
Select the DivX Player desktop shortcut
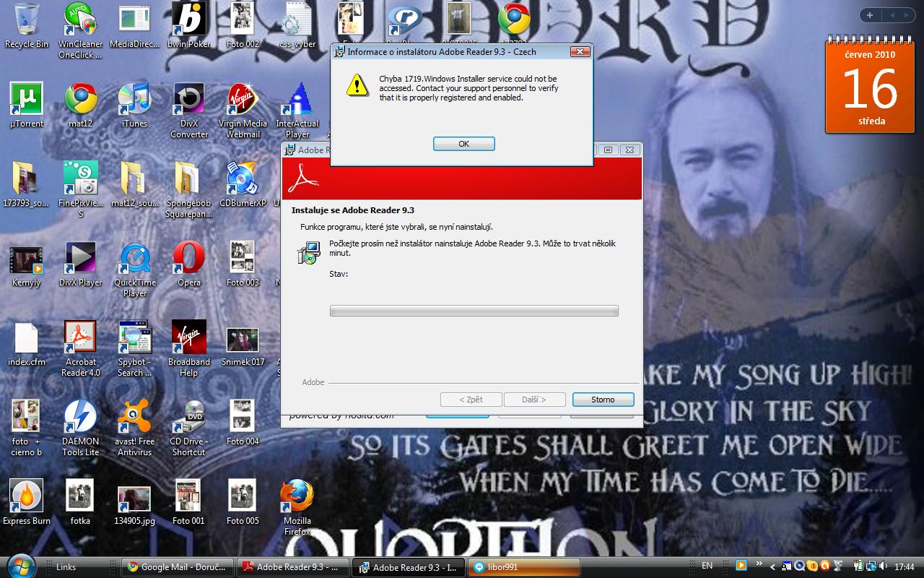(x=80, y=264)
